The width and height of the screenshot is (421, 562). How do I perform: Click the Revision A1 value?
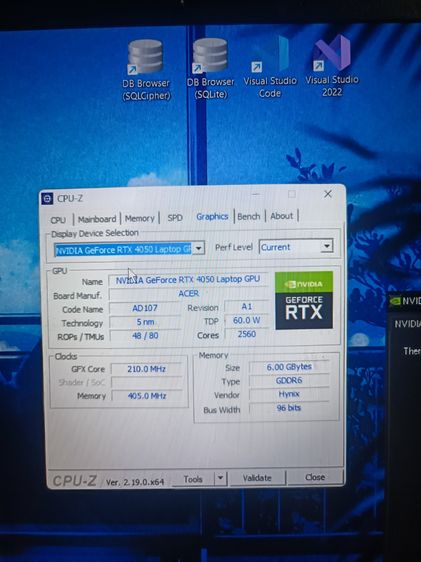tap(247, 307)
